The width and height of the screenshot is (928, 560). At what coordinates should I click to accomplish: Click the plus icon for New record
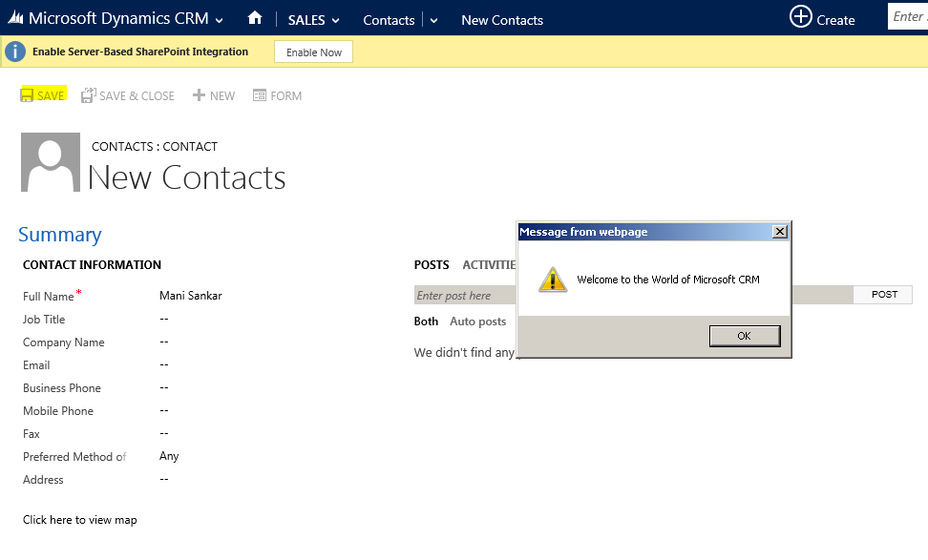click(x=199, y=95)
